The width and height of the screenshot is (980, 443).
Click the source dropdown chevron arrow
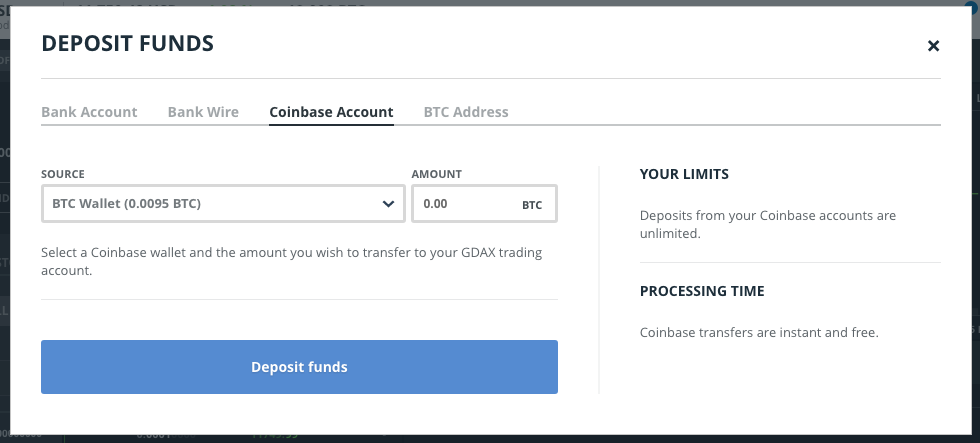coord(388,204)
